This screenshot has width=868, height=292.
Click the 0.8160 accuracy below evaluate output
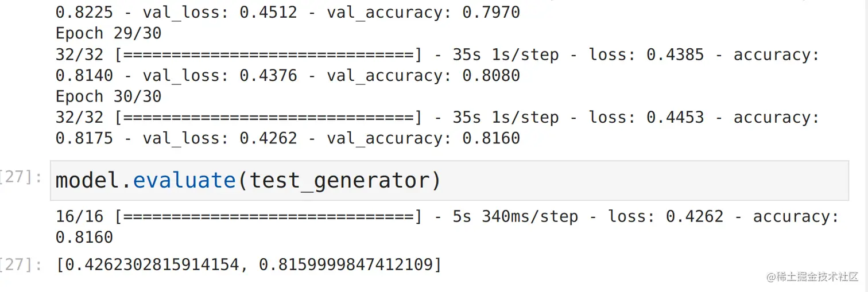84,238
